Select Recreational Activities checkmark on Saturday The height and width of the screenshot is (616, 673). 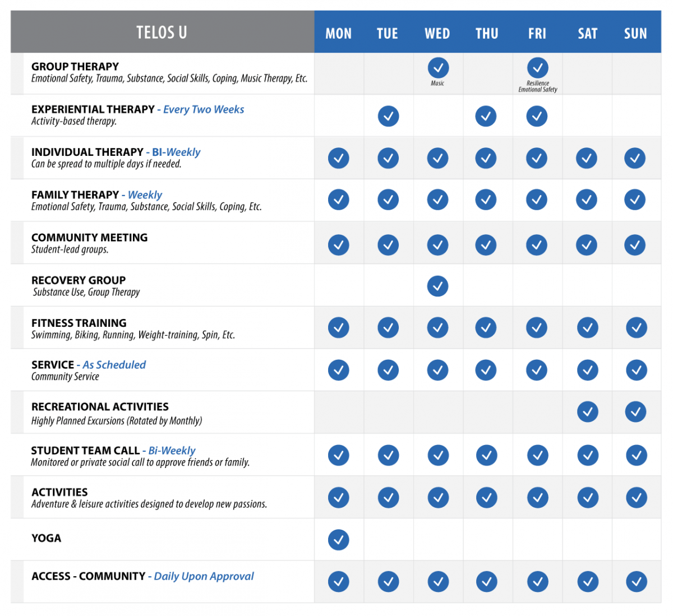click(x=587, y=412)
